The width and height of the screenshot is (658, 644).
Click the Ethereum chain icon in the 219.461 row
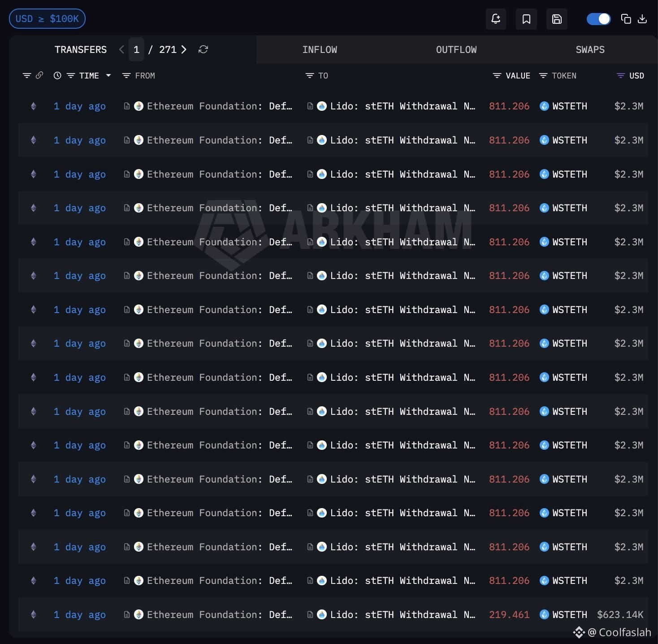pos(33,614)
